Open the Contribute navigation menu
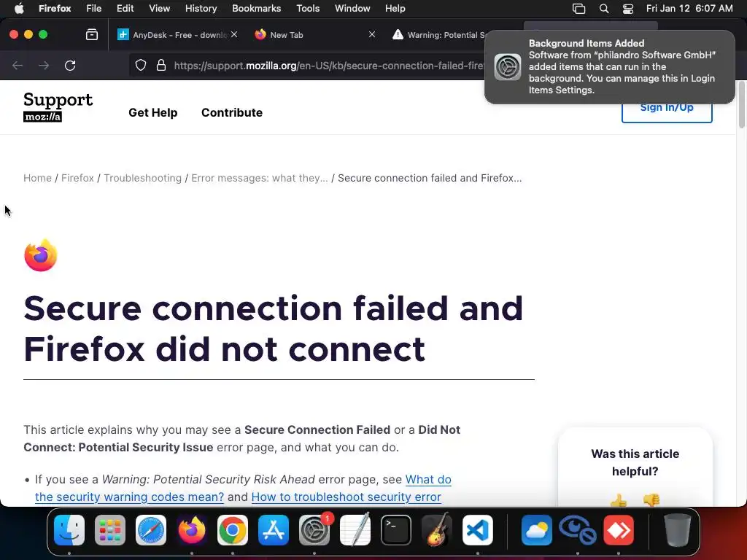The height and width of the screenshot is (560, 747). tap(231, 112)
